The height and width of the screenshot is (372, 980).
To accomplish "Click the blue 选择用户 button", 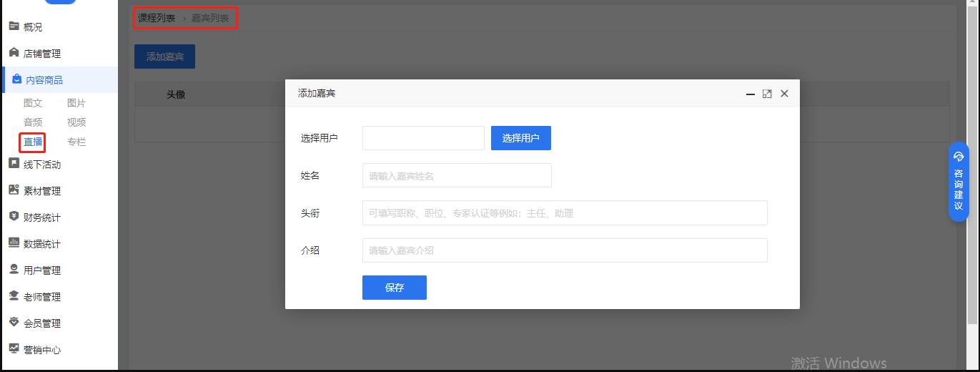I will (x=521, y=138).
